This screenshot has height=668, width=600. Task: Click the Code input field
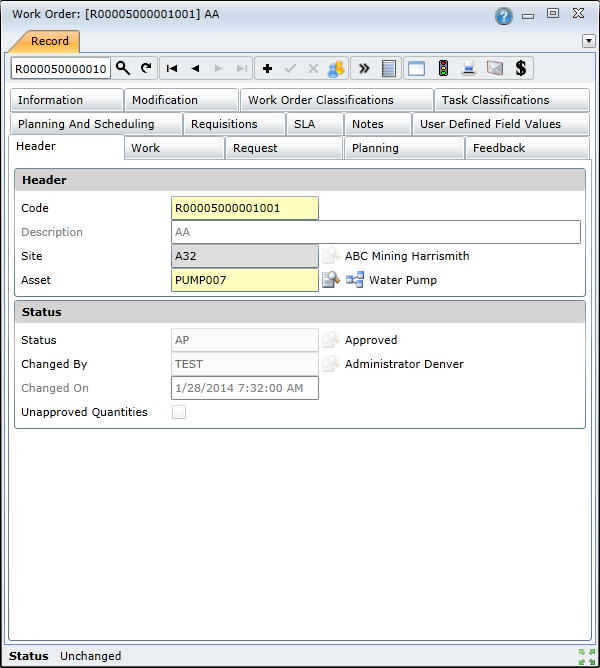point(245,208)
